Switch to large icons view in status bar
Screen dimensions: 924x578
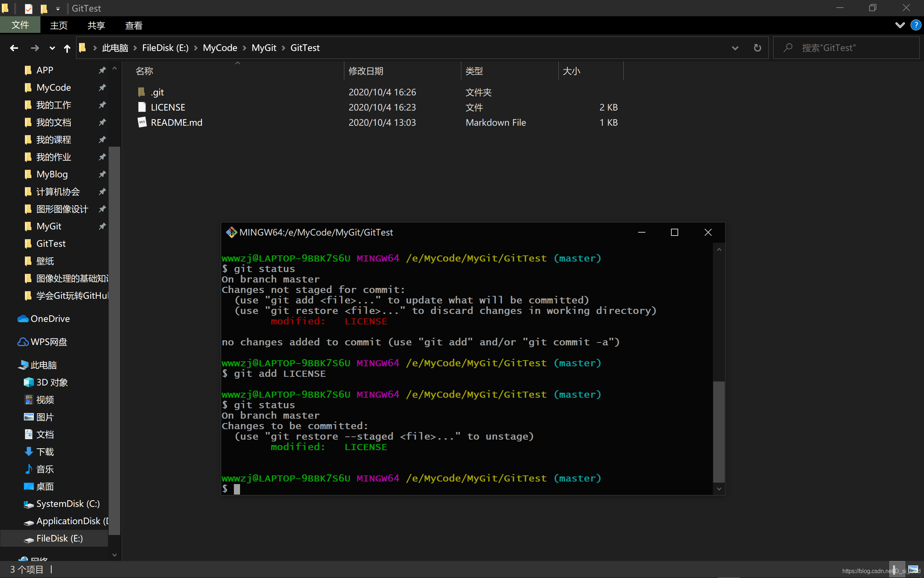pyautogui.click(x=913, y=570)
